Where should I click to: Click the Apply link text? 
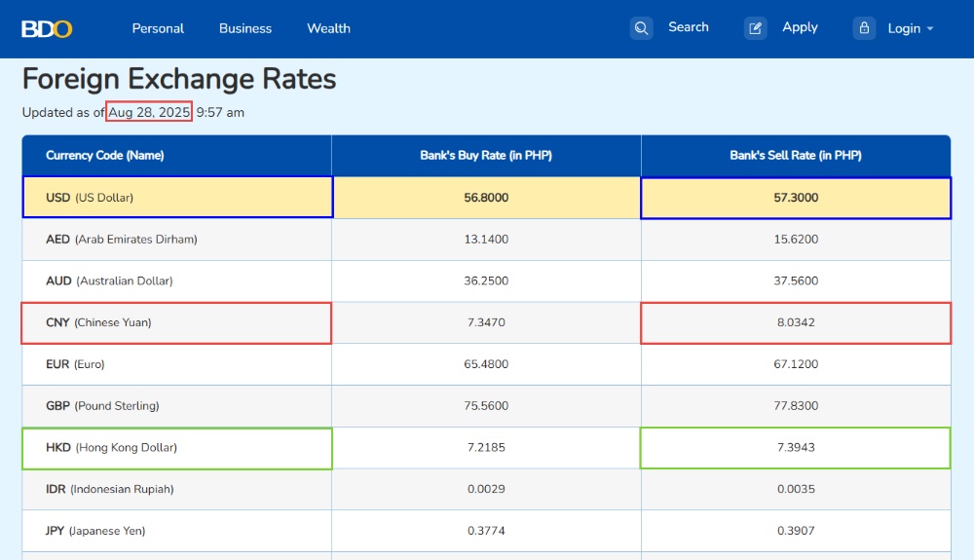(x=800, y=27)
